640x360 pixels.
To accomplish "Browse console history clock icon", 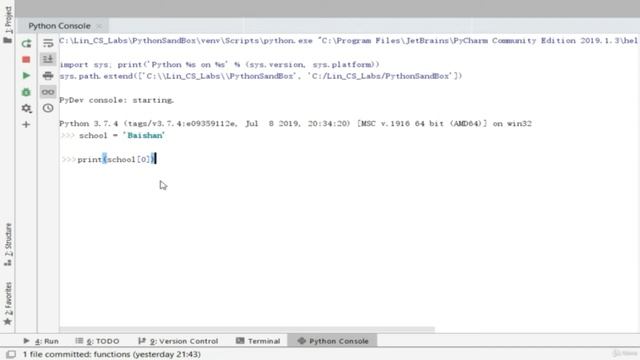I will [48, 108].
